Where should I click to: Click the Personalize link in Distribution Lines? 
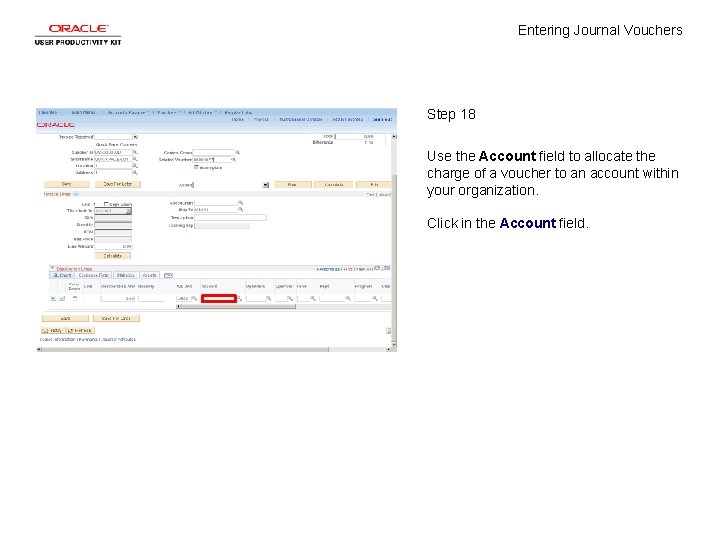click(x=328, y=269)
